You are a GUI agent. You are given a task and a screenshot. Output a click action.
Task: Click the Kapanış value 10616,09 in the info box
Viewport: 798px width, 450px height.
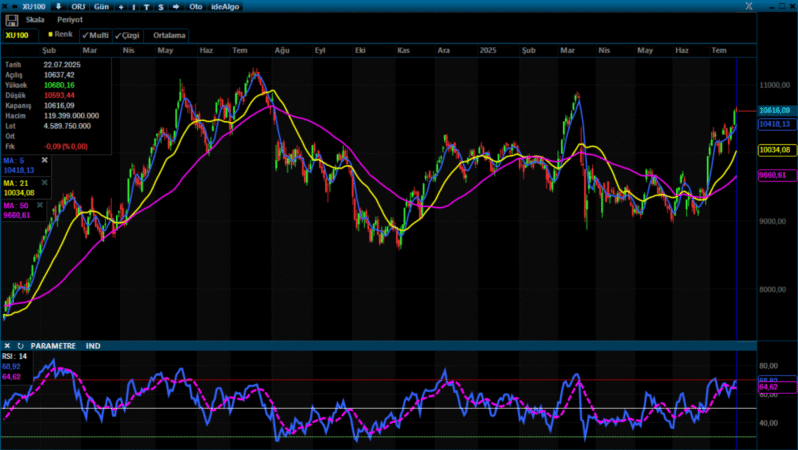click(59, 105)
